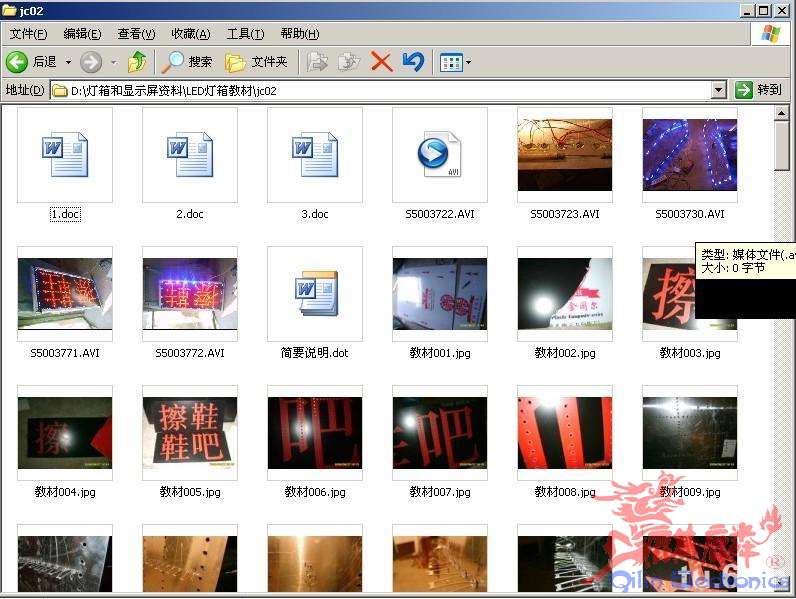This screenshot has width=796, height=599.
Task: Open the Favorites (收藏) menu
Action: click(x=190, y=34)
